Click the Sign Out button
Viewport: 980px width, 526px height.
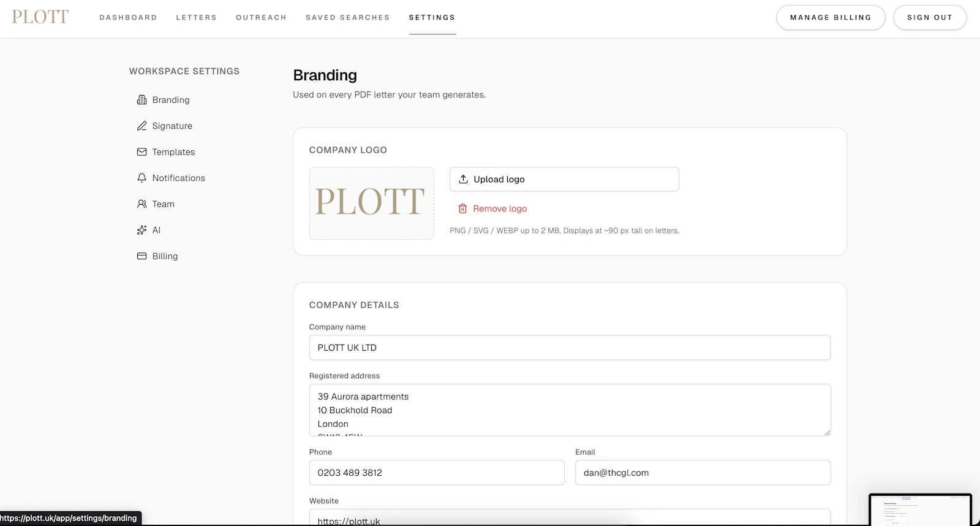click(930, 17)
